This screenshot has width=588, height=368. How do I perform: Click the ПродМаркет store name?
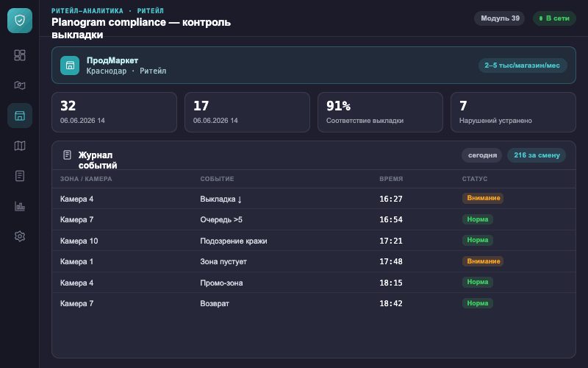112,60
